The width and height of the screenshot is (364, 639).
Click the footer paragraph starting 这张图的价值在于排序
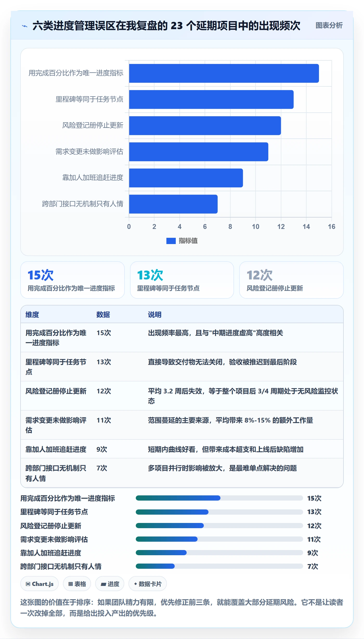[x=182, y=608]
